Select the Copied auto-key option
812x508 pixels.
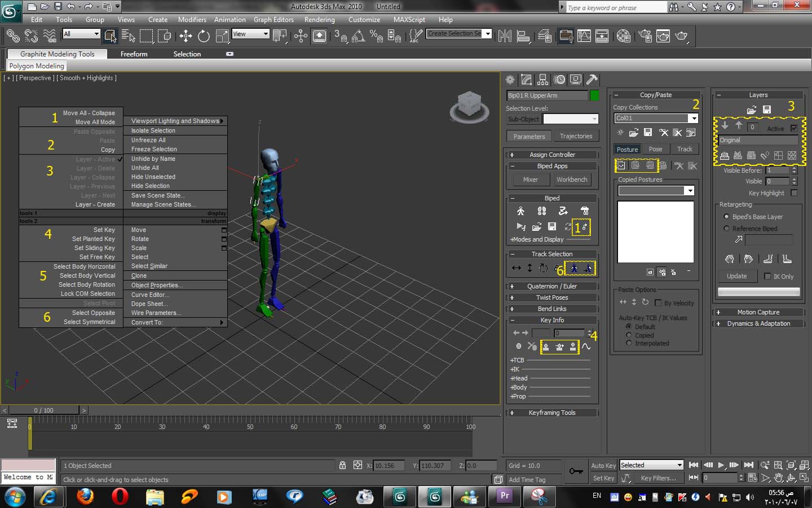629,335
